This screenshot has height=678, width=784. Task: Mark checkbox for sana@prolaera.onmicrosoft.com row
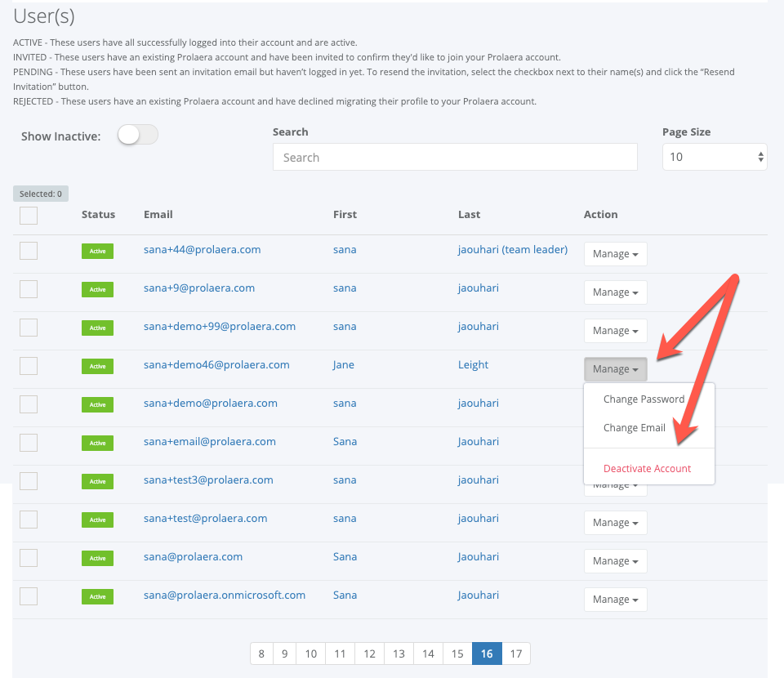click(29, 596)
